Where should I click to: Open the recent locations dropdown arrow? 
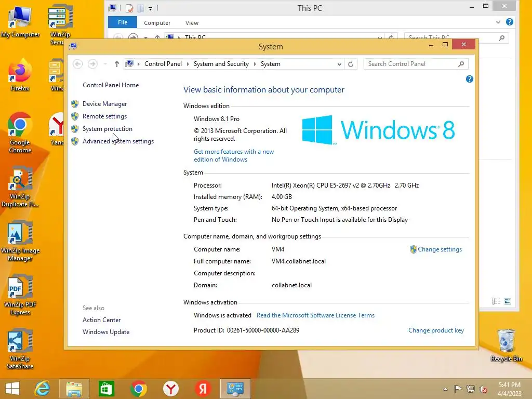(105, 64)
